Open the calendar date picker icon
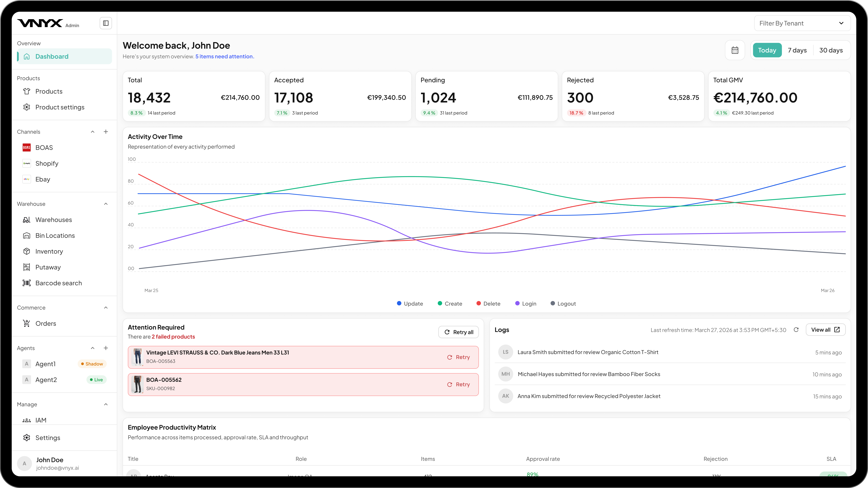The image size is (868, 488). point(735,50)
